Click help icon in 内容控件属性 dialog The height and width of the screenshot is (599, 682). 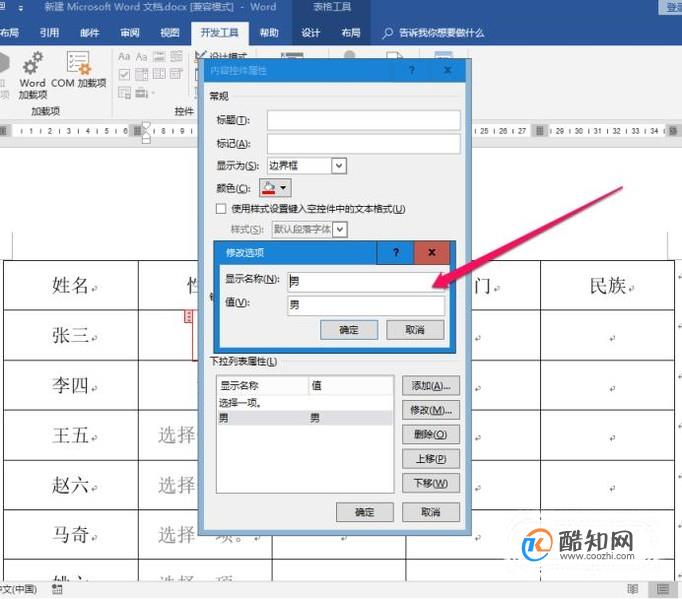coord(411,70)
